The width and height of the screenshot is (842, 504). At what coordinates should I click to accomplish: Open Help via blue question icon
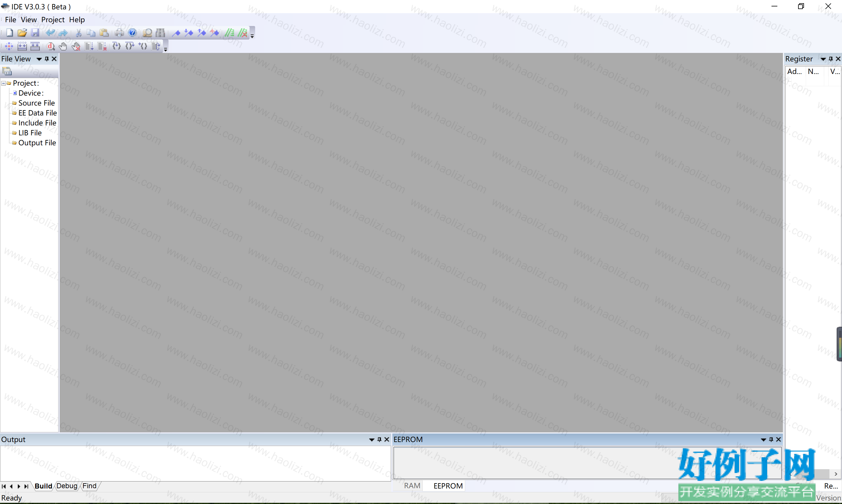pos(133,33)
